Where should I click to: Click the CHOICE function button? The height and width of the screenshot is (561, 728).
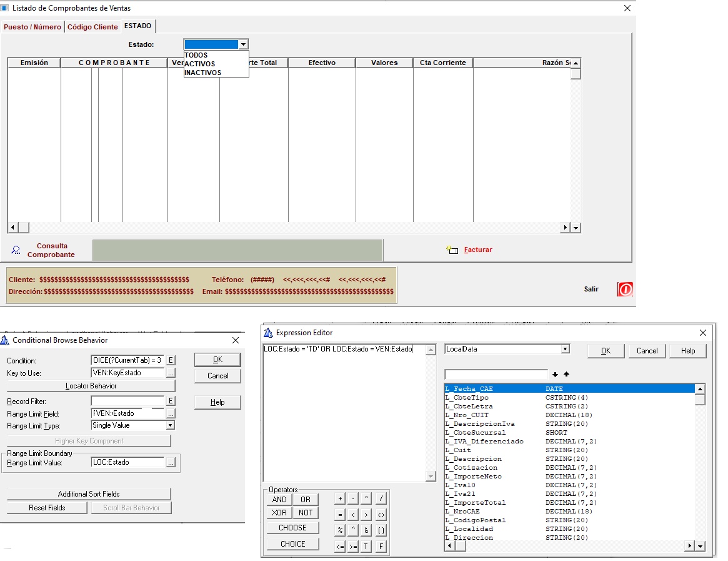coord(292,544)
